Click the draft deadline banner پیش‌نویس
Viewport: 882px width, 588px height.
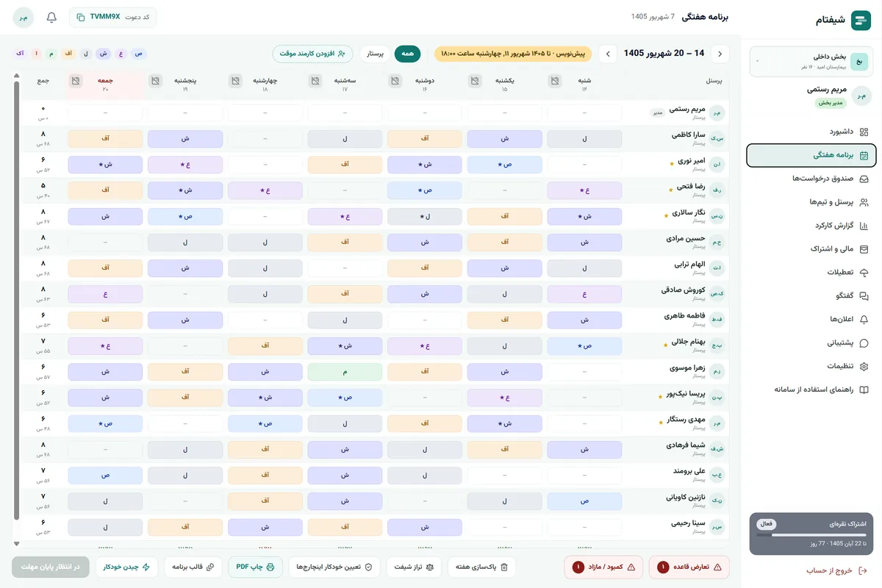point(513,54)
